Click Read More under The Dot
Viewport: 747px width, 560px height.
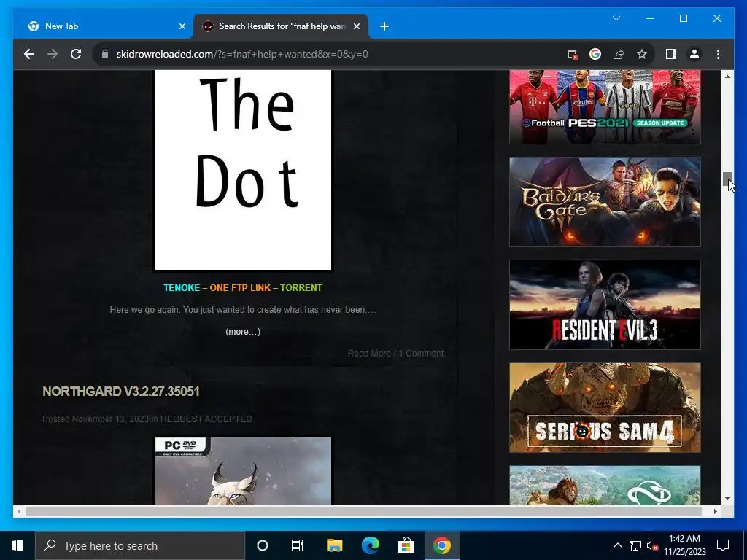368,354
